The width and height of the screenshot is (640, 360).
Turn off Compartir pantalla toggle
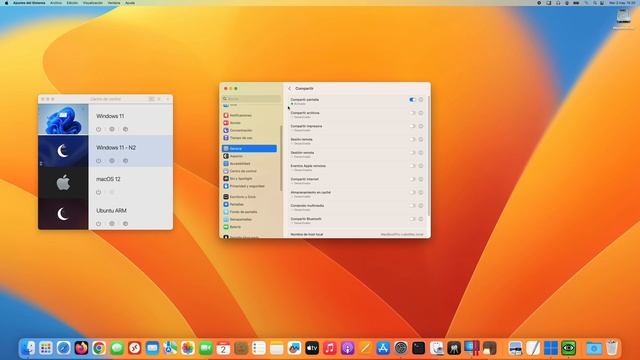tap(412, 100)
